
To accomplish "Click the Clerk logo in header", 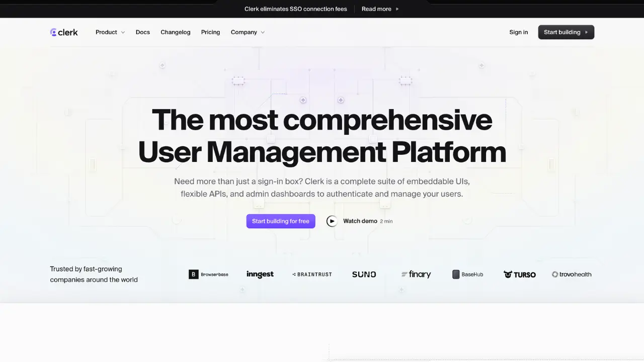I will pos(64,32).
